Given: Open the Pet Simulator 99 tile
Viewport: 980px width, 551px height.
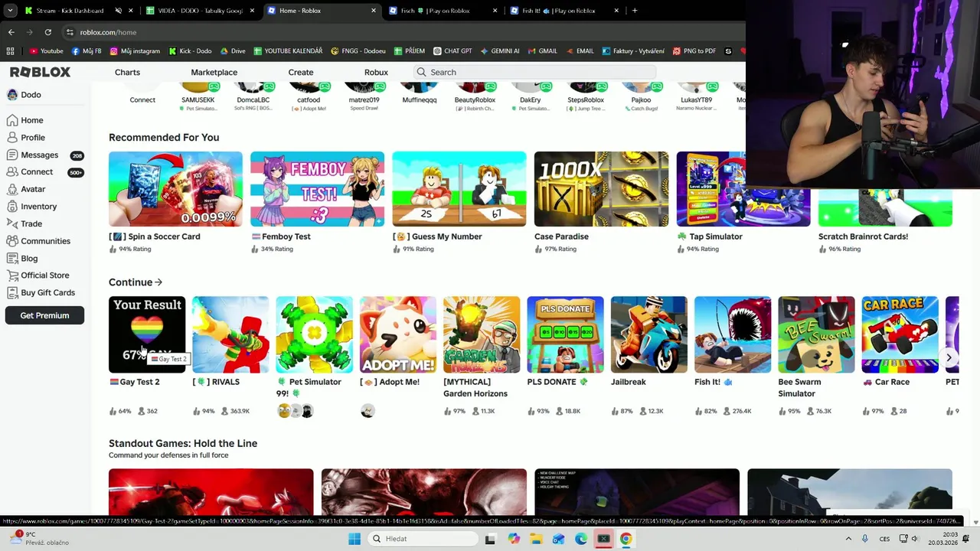Looking at the screenshot, I should (x=314, y=334).
